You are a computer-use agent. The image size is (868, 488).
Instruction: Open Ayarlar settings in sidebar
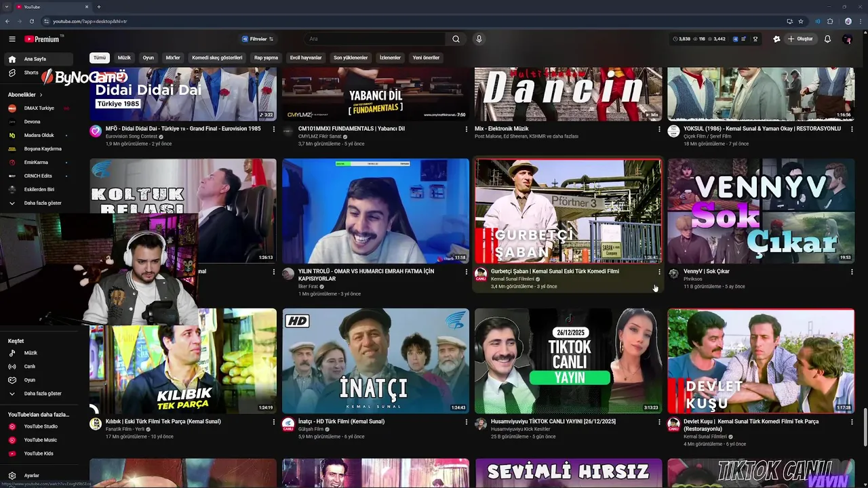tap(31, 476)
